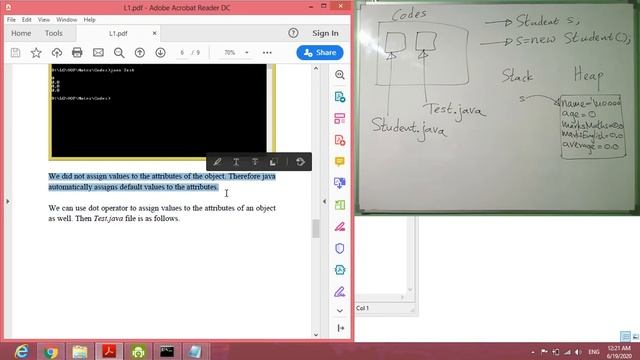
Task: Choose strikethrough text in popup toolbar
Action: (255, 162)
